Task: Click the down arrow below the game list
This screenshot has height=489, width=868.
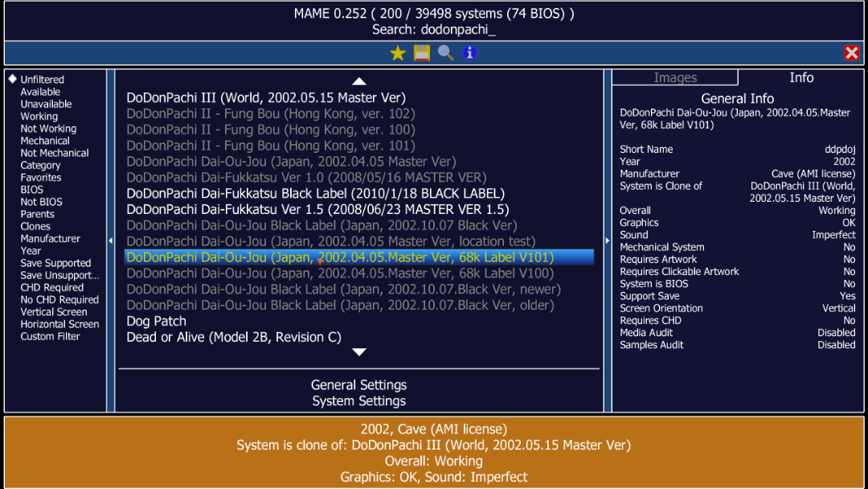Action: pos(358,351)
